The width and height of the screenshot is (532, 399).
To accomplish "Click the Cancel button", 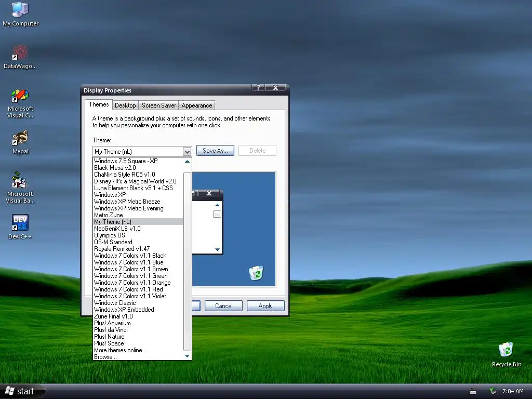I will coord(223,305).
